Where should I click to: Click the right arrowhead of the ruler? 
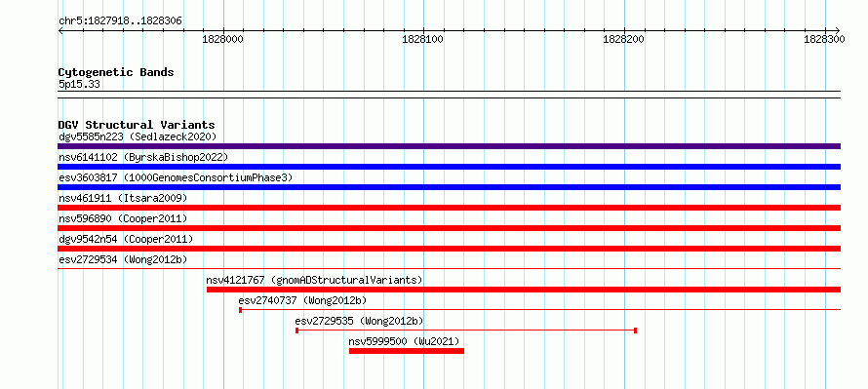tap(838, 30)
